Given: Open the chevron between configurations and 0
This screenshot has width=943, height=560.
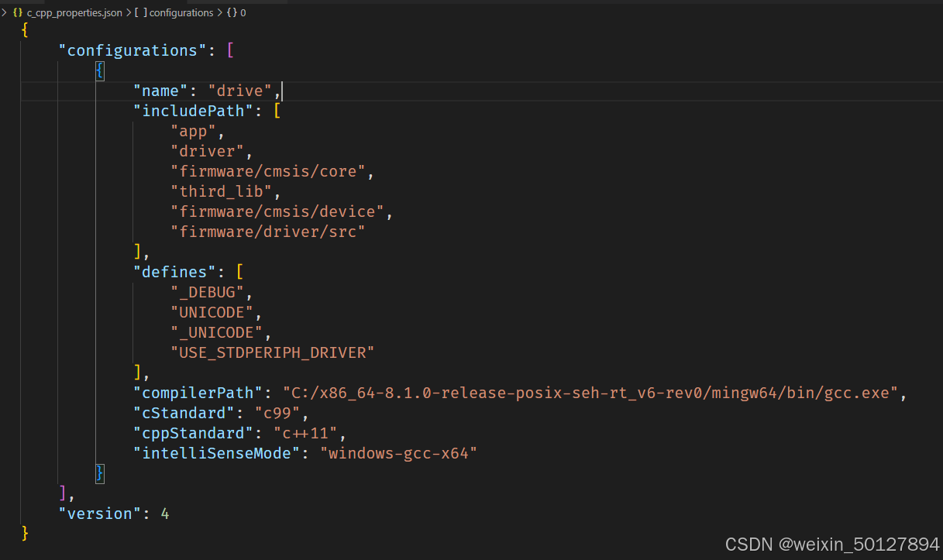Looking at the screenshot, I should coord(220,12).
